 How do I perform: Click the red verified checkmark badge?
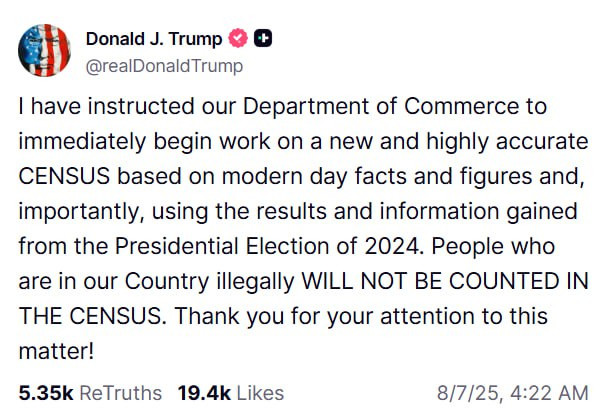tap(238, 39)
